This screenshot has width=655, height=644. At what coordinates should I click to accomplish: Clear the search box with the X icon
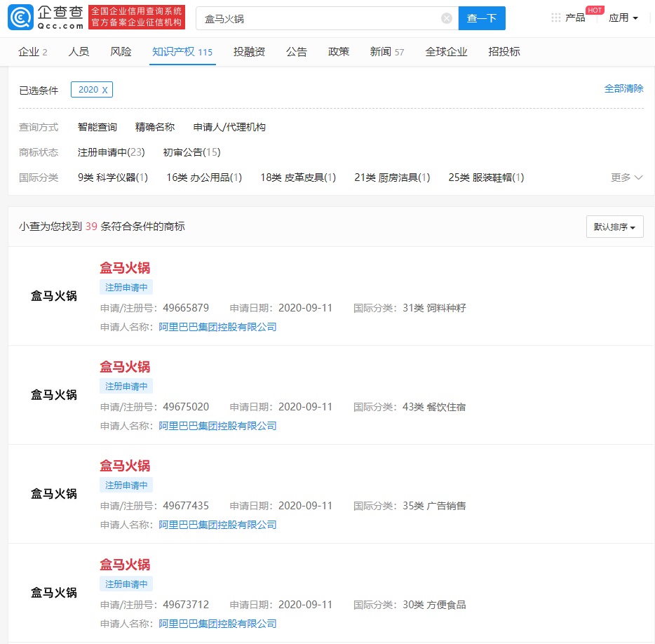446,18
